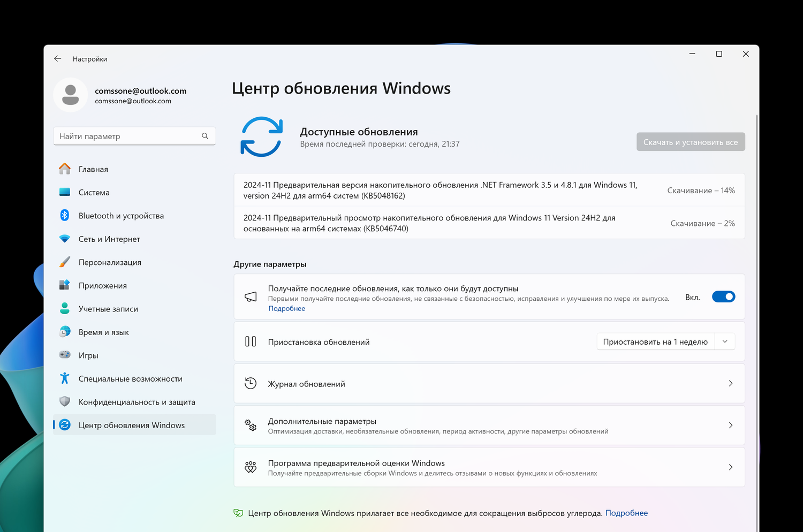Click the Bluetooth icon in the sidebar
Image resolution: width=803 pixels, height=532 pixels.
tap(65, 215)
